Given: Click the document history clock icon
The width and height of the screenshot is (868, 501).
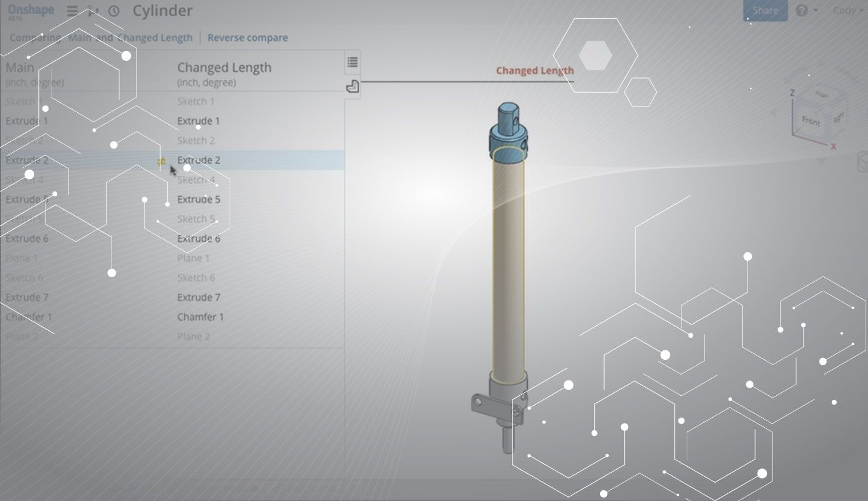Looking at the screenshot, I should [x=114, y=11].
